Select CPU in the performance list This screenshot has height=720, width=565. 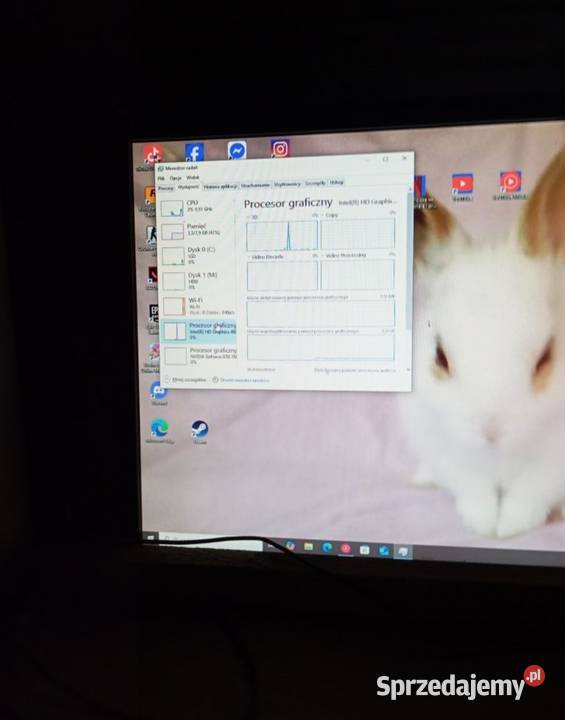(198, 208)
